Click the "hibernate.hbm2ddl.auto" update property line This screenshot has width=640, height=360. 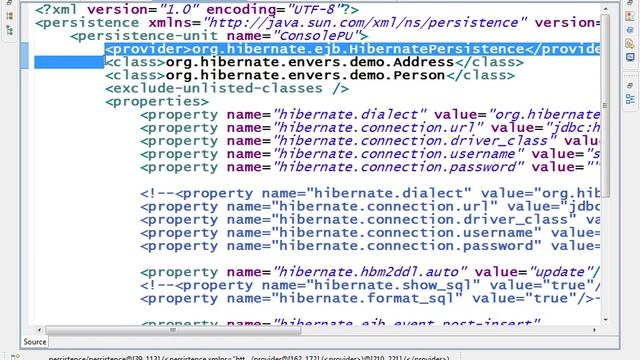pyautogui.click(x=370, y=272)
